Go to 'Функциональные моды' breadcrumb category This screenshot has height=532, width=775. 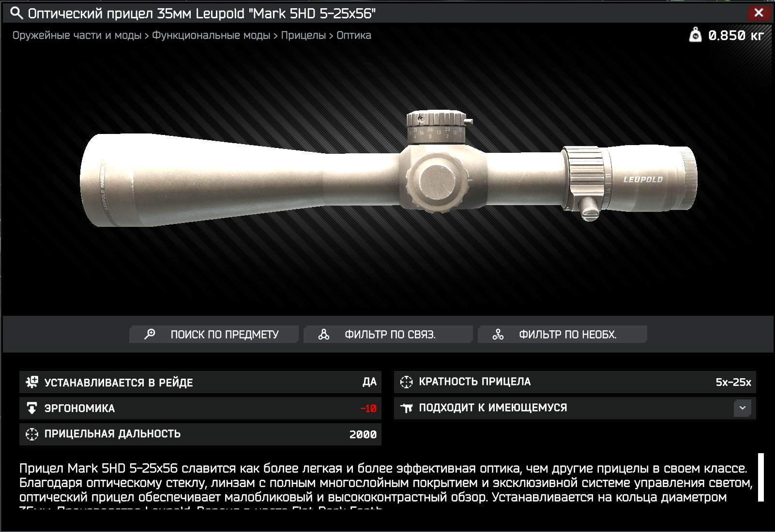pos(211,35)
